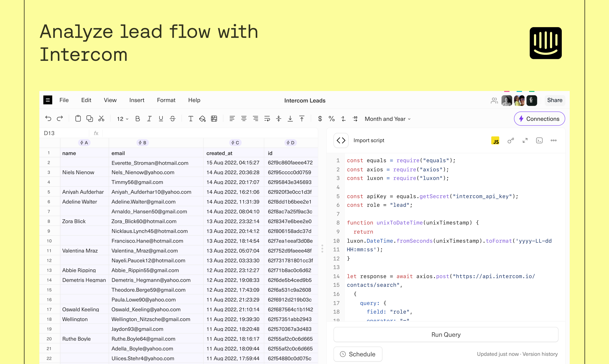Click the panel divider handle dots
The image size is (609, 364).
click(x=322, y=249)
